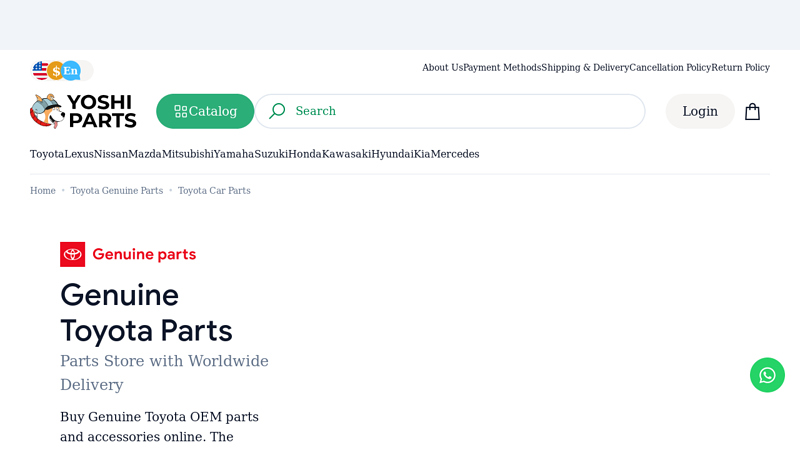Select Honda brand in navigation
This screenshot has height=450, width=800.
pos(305,154)
